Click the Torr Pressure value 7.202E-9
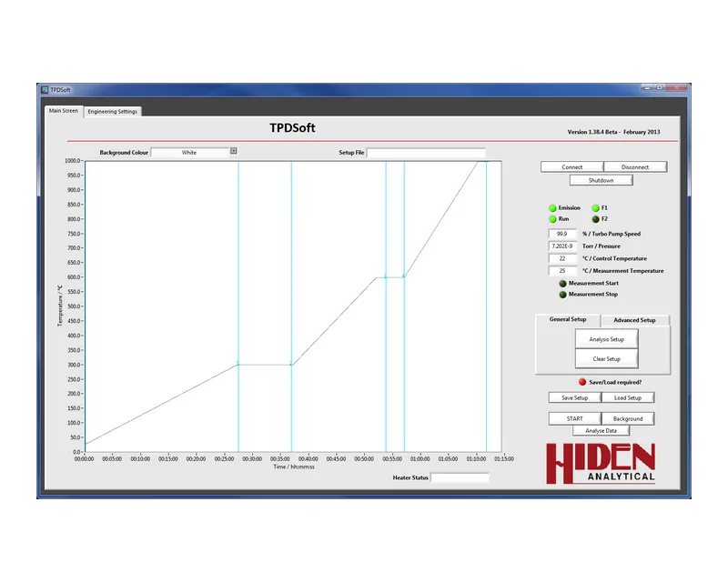Image resolution: width=728 pixels, height=582 pixels. point(562,246)
